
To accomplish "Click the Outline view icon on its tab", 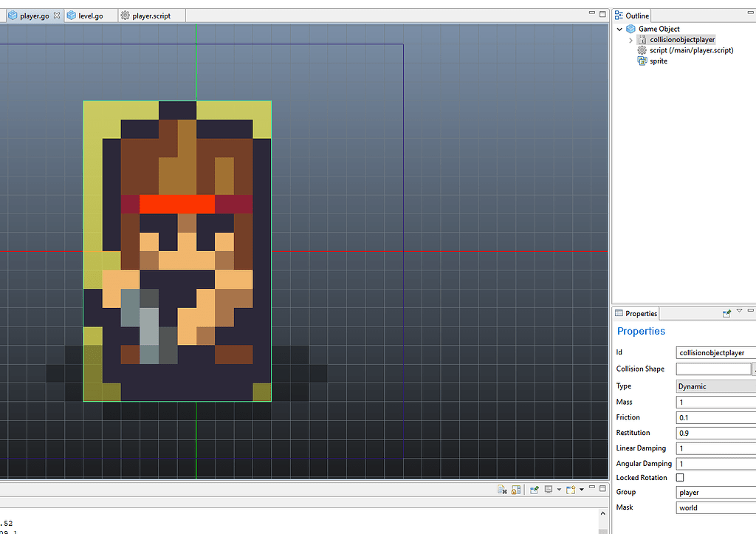I will (x=619, y=15).
